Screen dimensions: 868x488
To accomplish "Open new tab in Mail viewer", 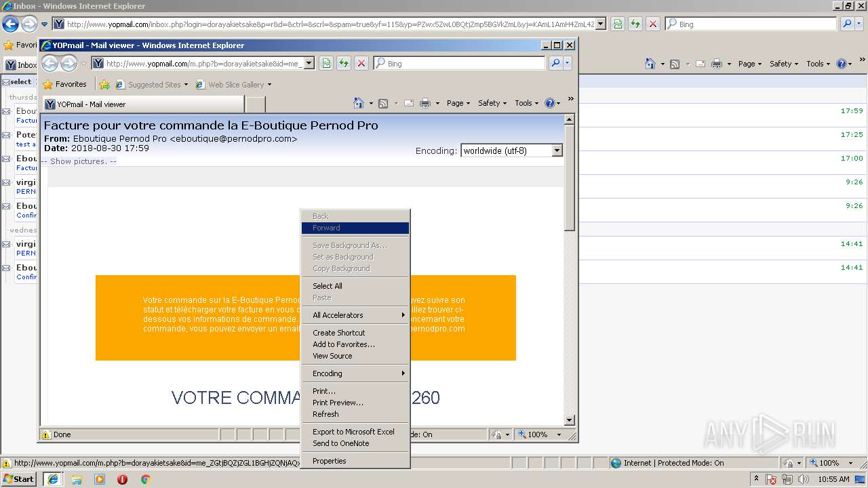I will coord(255,104).
